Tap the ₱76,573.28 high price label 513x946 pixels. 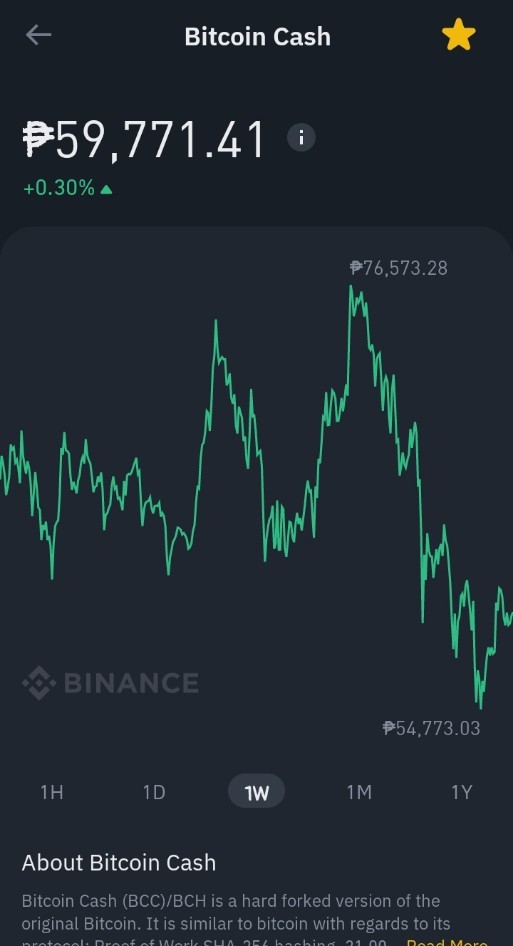point(399,268)
